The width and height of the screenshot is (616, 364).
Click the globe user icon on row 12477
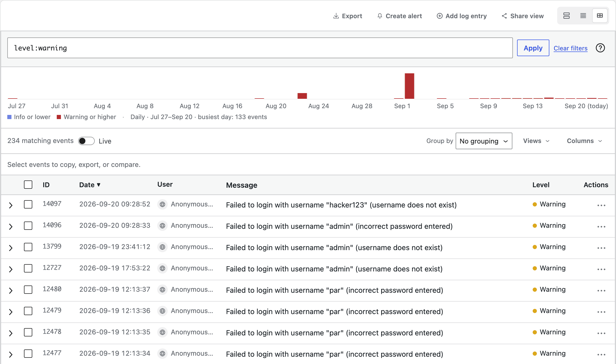click(162, 354)
